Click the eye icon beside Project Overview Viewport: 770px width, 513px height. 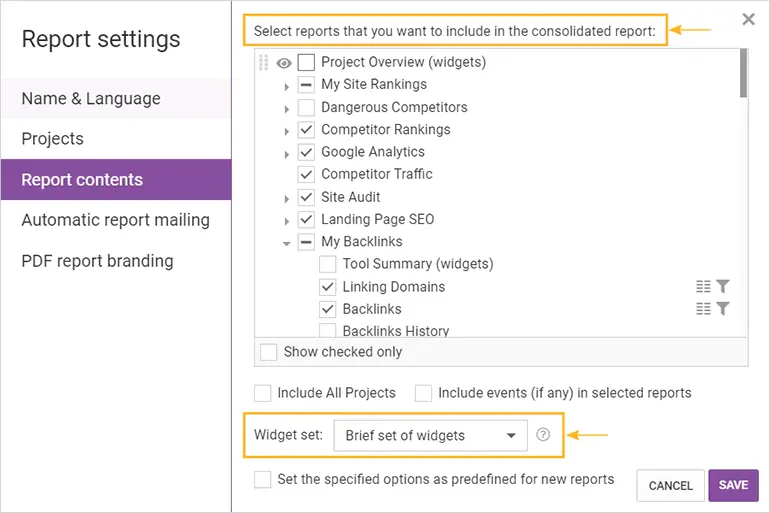(284, 62)
